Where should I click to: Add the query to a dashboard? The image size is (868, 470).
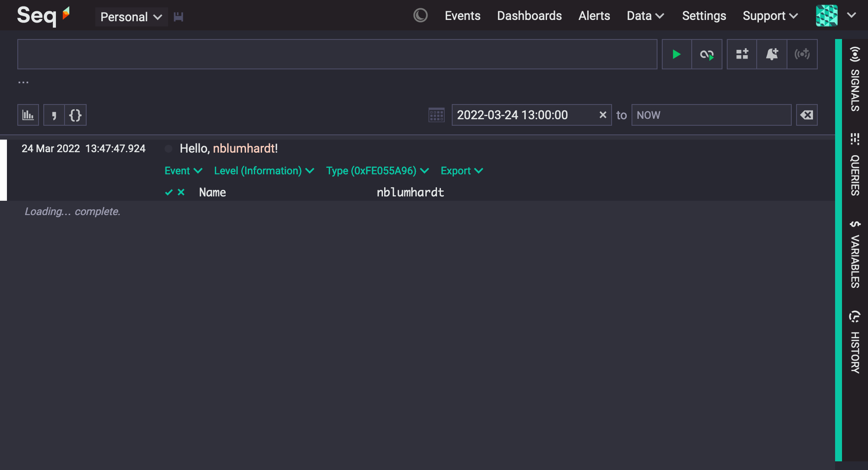click(742, 54)
